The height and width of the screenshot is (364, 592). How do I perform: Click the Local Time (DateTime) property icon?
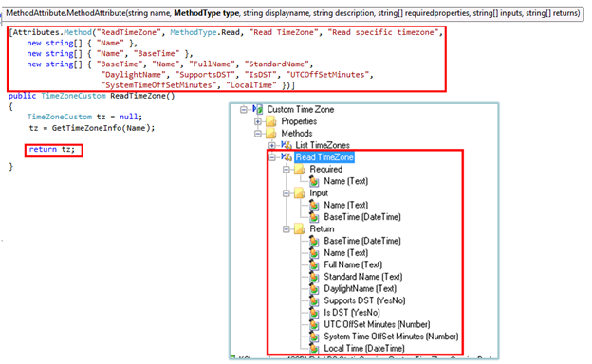tap(314, 348)
